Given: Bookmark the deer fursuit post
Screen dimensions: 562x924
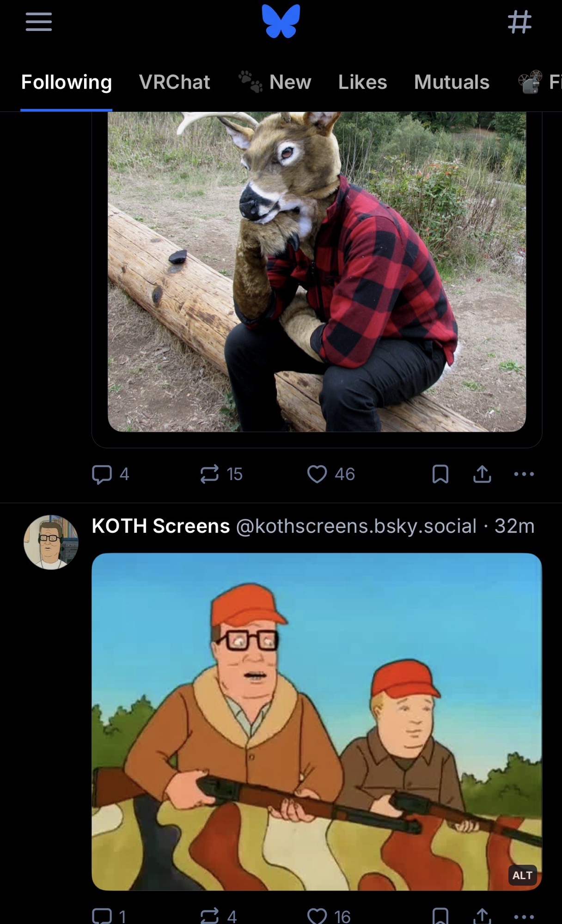Looking at the screenshot, I should (x=440, y=474).
